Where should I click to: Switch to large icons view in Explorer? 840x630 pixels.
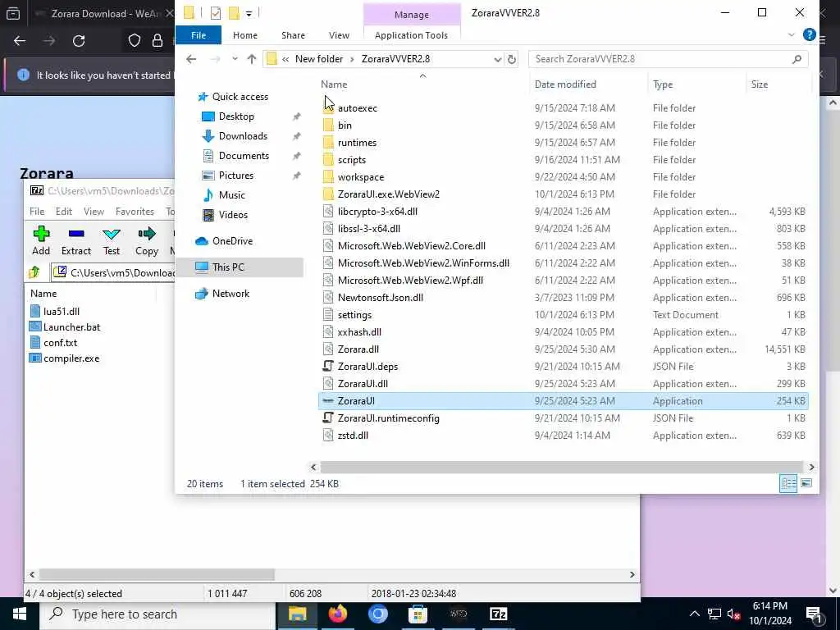click(806, 483)
